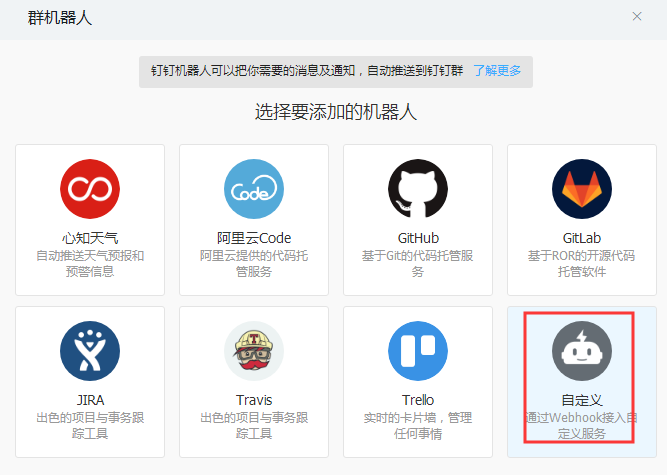Image resolution: width=667 pixels, height=475 pixels.
Task: Click the GitHub name label
Action: tap(418, 238)
